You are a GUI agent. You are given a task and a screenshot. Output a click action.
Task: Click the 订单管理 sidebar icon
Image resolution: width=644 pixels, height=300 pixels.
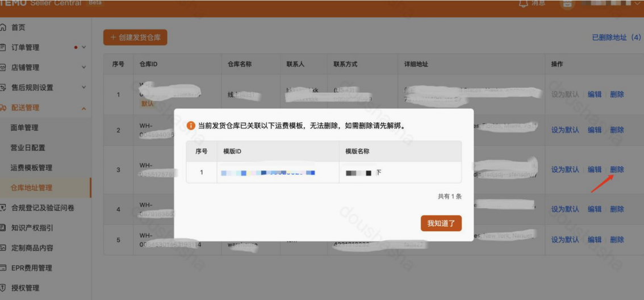[3, 48]
